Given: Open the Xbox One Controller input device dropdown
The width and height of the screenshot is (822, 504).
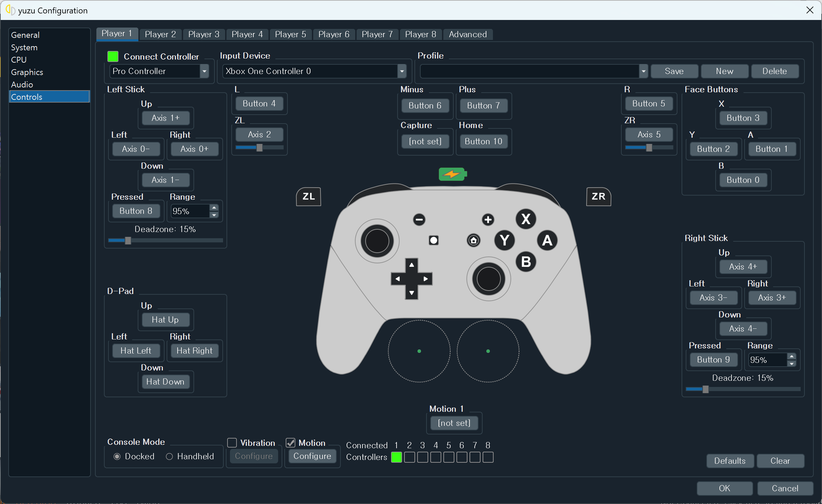Looking at the screenshot, I should 315,71.
